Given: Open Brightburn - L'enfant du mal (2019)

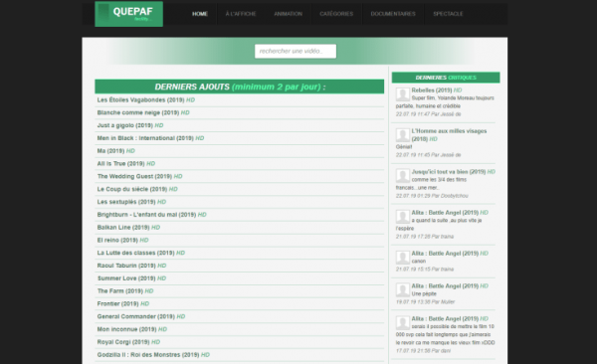Looking at the screenshot, I should coord(151,215).
